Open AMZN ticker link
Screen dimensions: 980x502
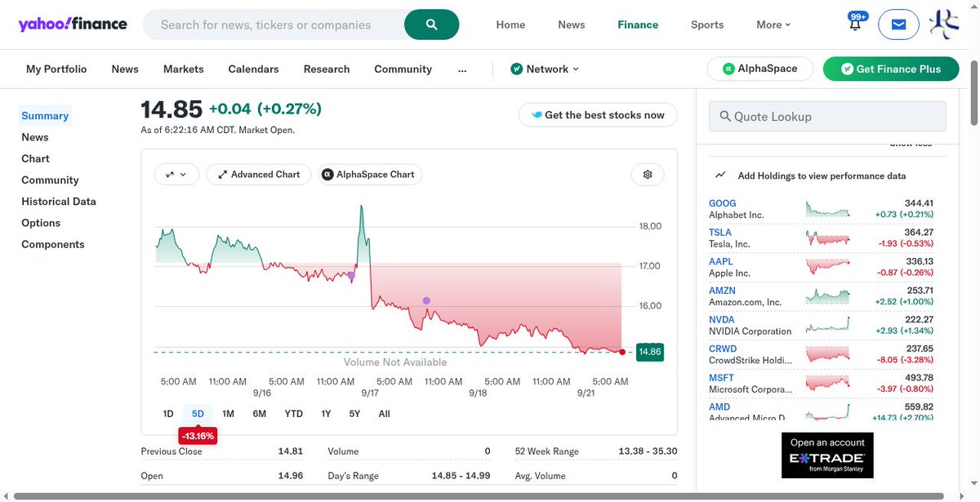pos(722,291)
